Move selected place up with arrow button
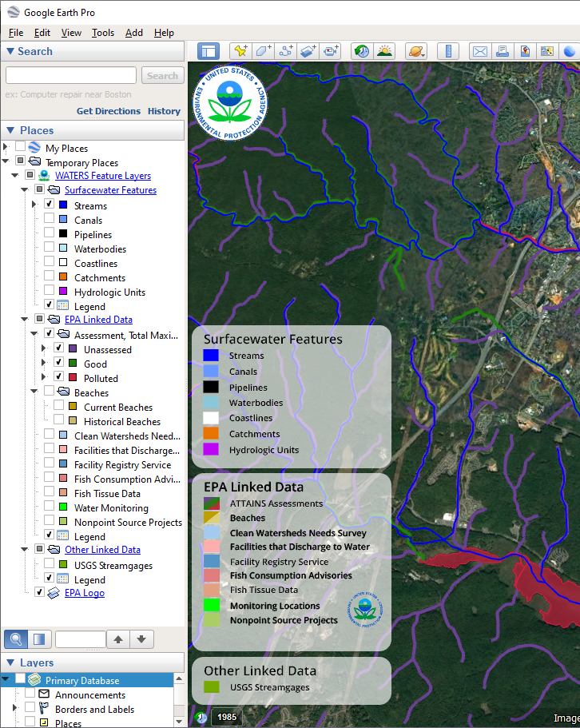The height and width of the screenshot is (728, 580). click(x=118, y=639)
